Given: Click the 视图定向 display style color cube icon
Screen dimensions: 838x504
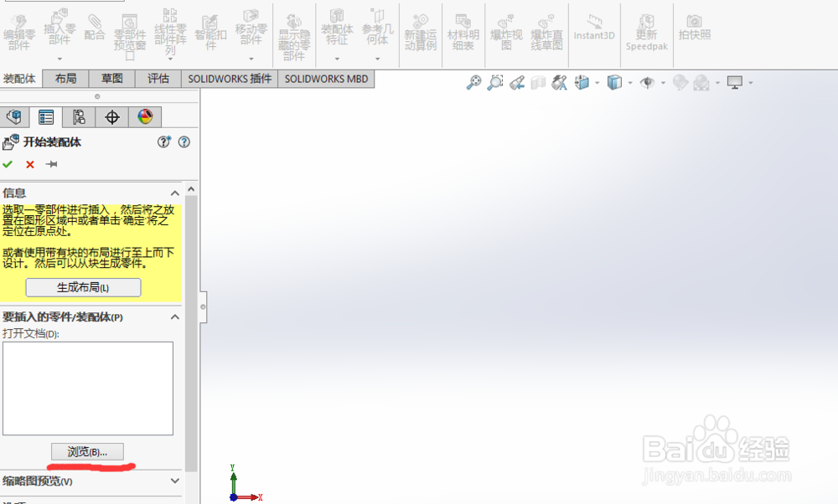Looking at the screenshot, I should pyautogui.click(x=617, y=82).
